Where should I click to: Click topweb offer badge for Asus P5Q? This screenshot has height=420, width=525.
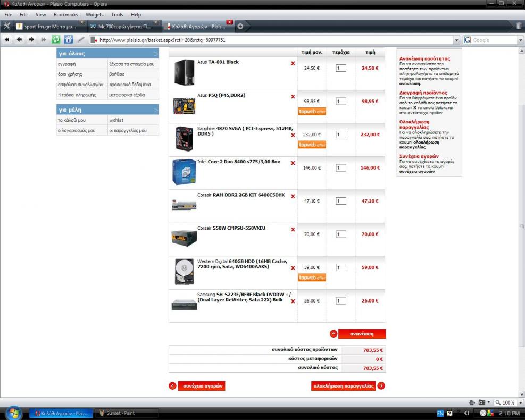(312, 112)
